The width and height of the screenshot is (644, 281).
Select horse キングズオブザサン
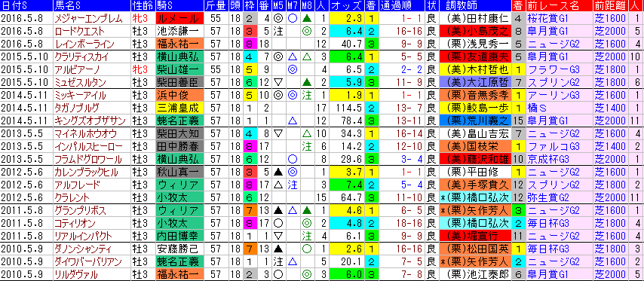click(90, 121)
